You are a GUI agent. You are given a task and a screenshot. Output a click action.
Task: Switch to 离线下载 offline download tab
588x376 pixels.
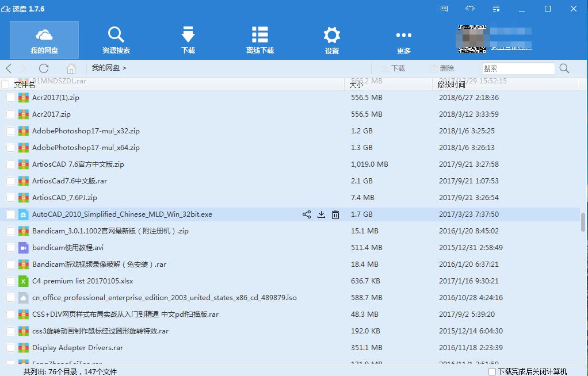[x=260, y=40]
